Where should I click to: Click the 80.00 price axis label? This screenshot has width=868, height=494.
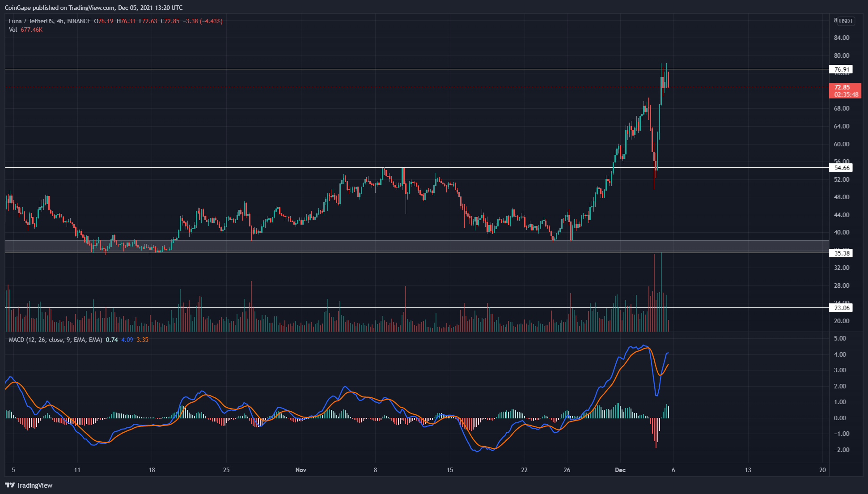pos(841,55)
